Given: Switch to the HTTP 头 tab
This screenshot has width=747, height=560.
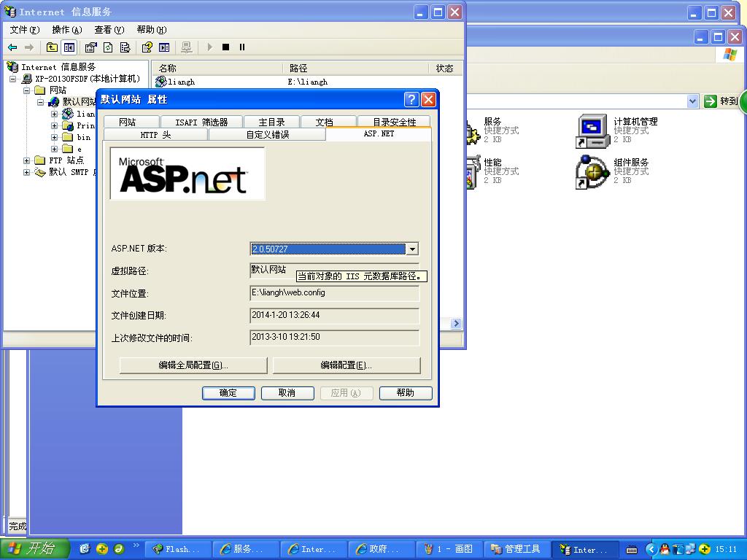Looking at the screenshot, I should tap(155, 135).
